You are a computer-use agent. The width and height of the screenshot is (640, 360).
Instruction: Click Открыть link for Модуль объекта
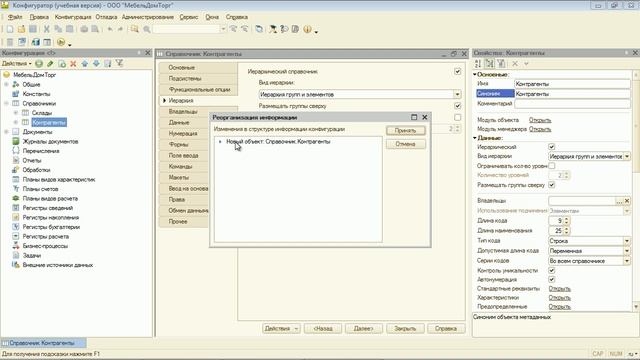540,120
